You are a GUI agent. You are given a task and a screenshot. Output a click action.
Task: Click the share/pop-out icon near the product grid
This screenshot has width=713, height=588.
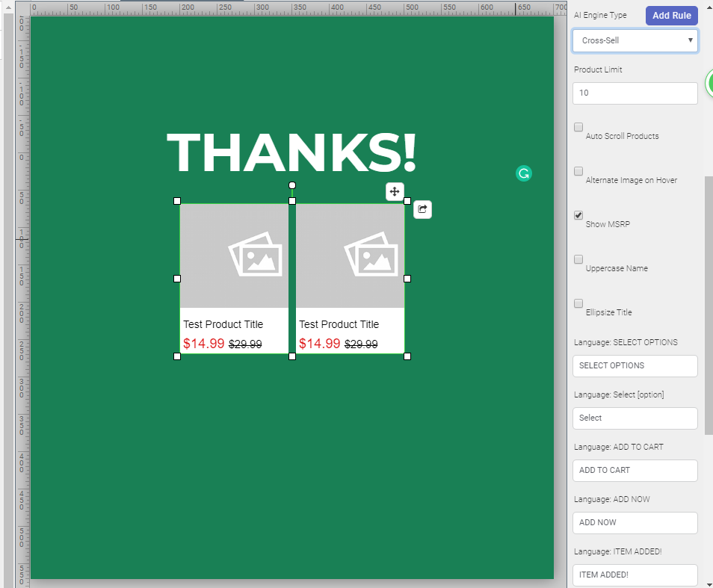tap(422, 209)
